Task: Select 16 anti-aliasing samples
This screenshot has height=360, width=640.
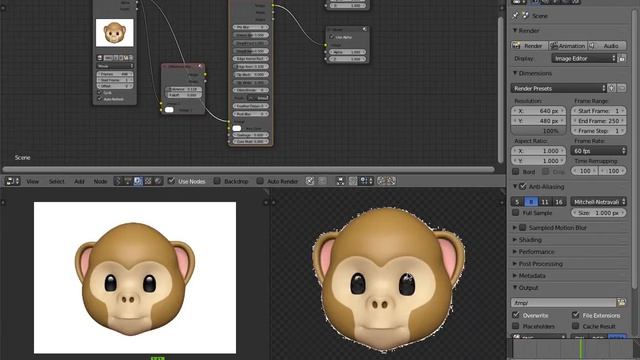Action: coord(559,202)
